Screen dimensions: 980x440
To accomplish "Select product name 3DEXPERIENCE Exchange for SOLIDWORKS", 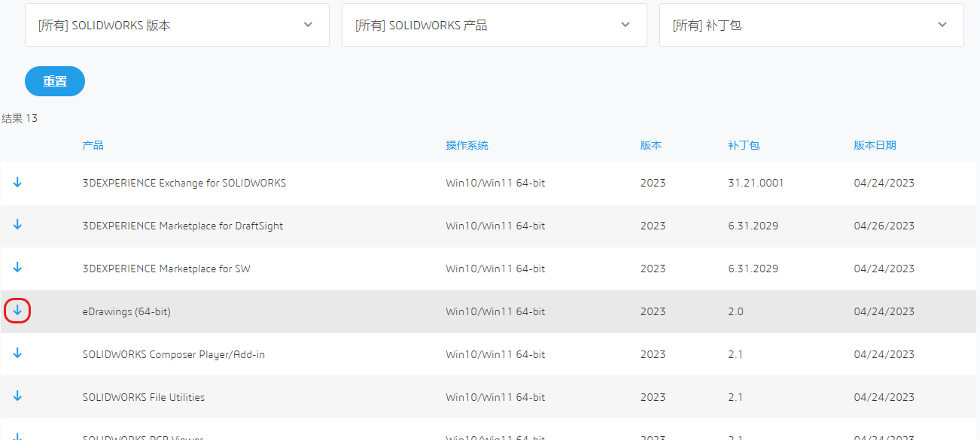I will [184, 183].
